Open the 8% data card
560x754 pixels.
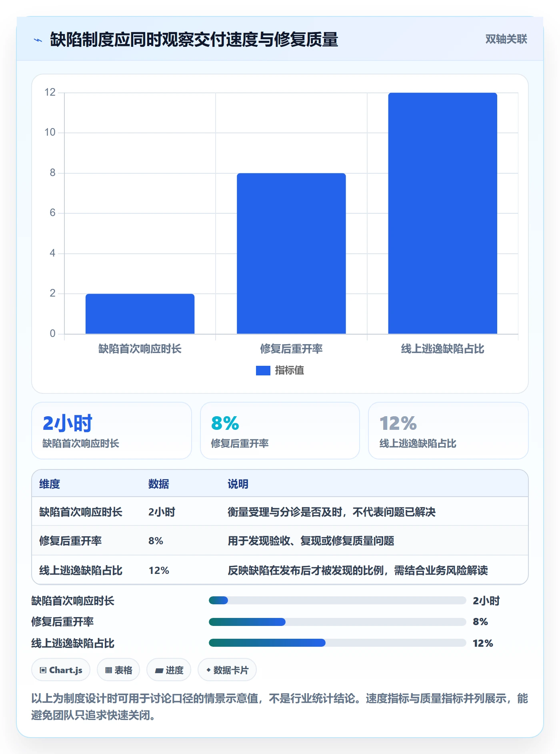[x=280, y=431]
